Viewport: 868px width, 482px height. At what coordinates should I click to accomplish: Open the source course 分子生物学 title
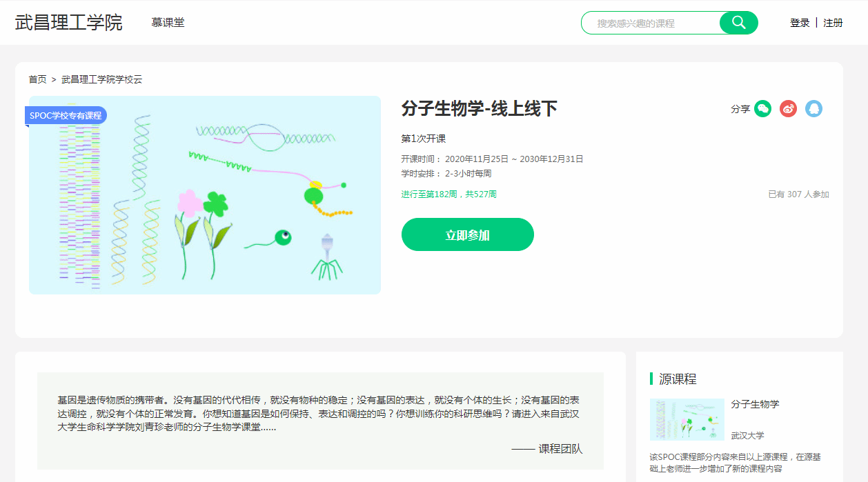(755, 404)
